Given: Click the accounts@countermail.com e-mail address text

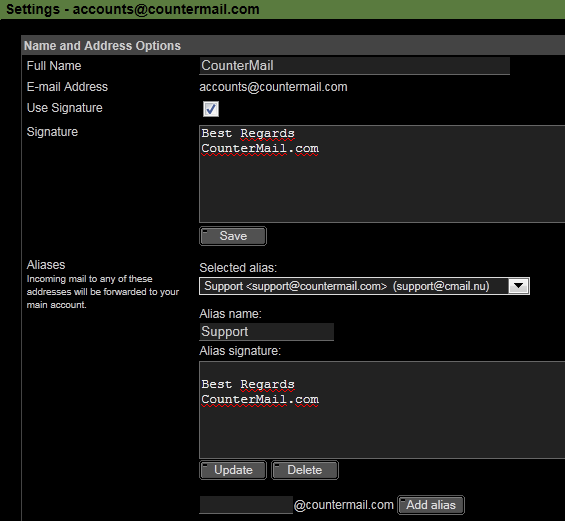Looking at the screenshot, I should [273, 87].
